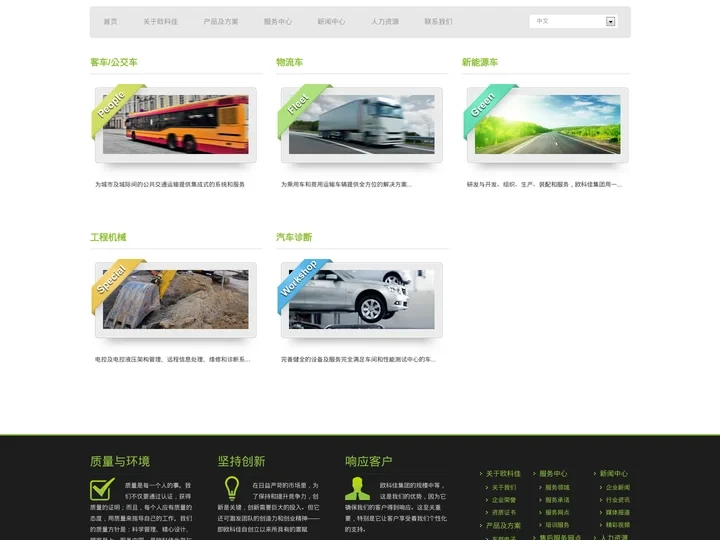Choose 人力资源 in the top navigation
This screenshot has width=720, height=540.
pos(385,22)
